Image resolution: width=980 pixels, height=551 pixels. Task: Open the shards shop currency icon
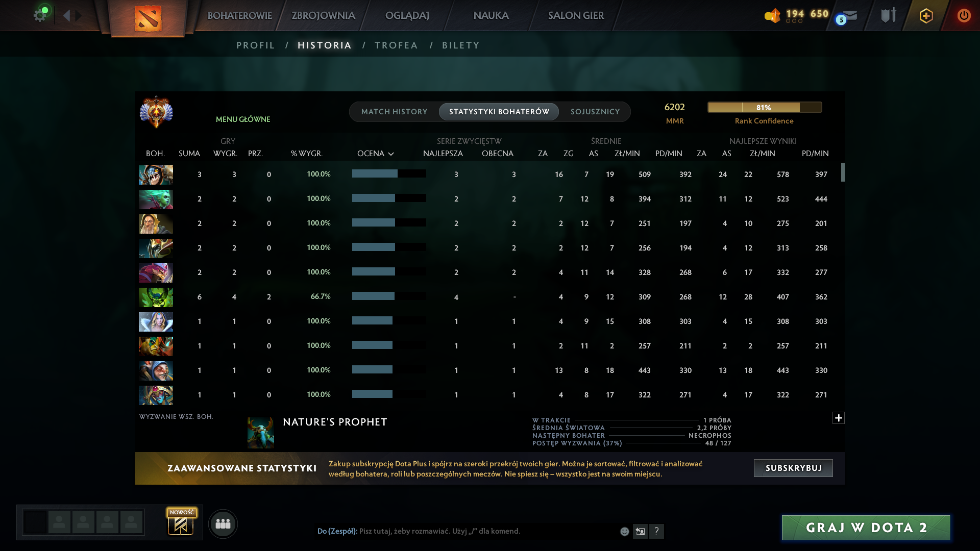tap(772, 15)
